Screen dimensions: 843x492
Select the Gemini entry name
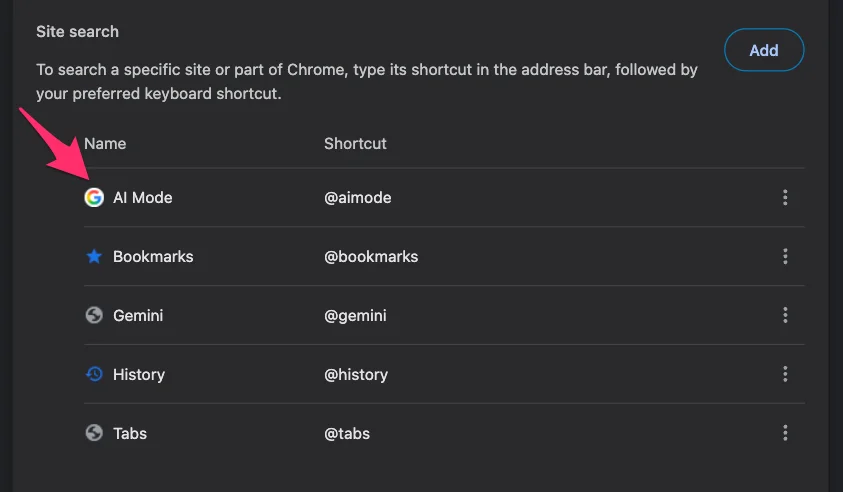pyautogui.click(x=138, y=316)
